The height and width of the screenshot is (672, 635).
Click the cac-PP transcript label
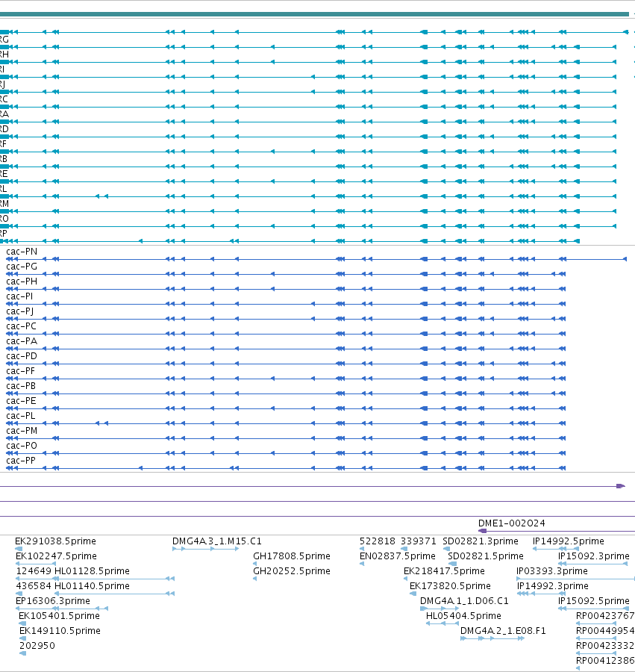[21, 461]
